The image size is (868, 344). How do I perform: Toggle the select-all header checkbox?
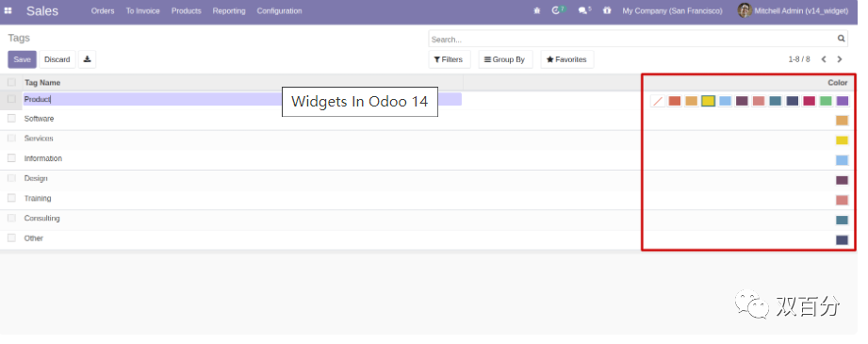[x=11, y=83]
